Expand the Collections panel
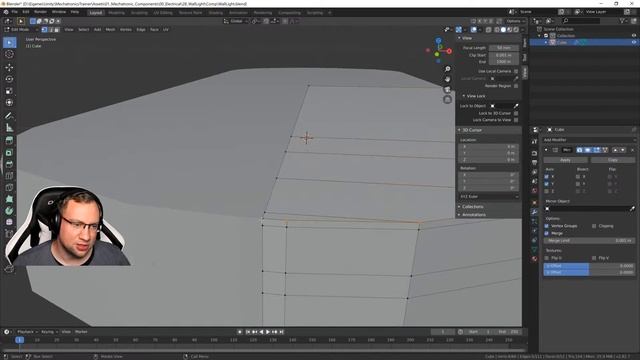The width and height of the screenshot is (640, 360). (x=459, y=207)
